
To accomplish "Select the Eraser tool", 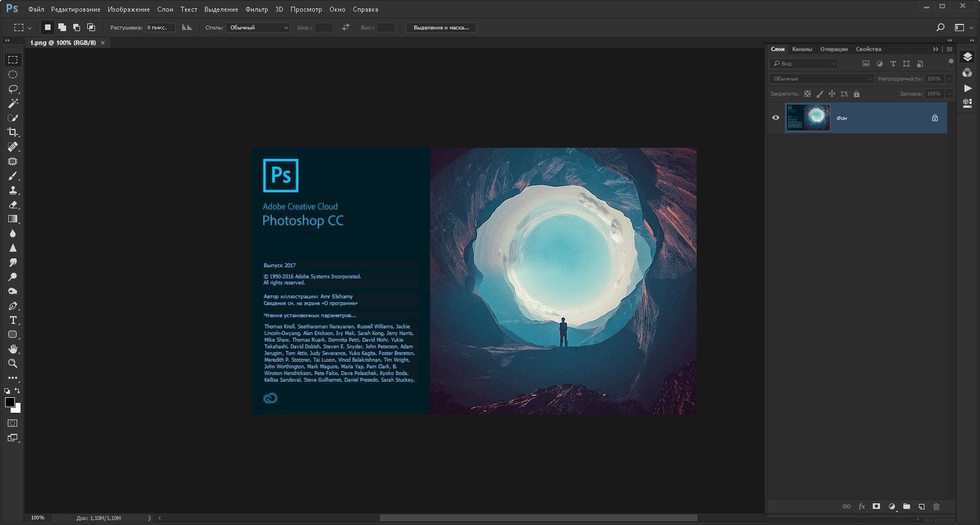I will [x=13, y=204].
